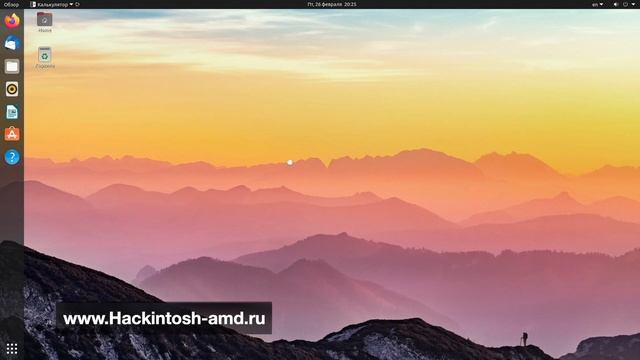Show the applications grid

[x=12, y=349]
